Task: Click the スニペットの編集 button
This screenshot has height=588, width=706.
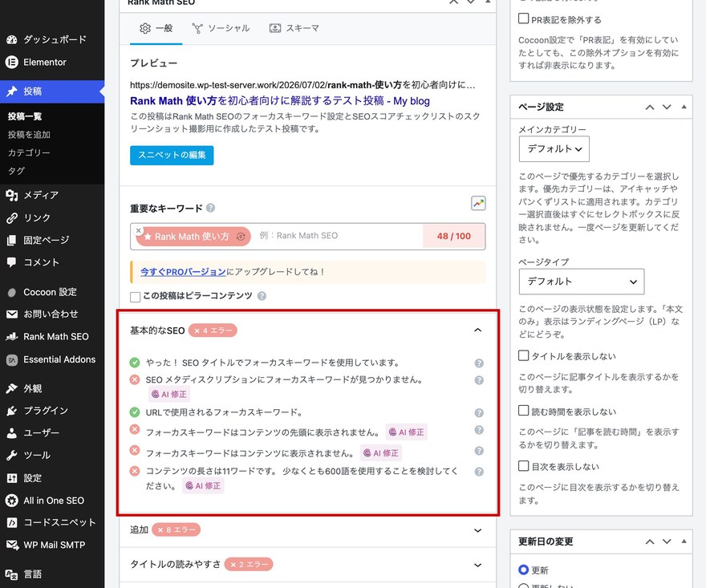Action: point(172,156)
